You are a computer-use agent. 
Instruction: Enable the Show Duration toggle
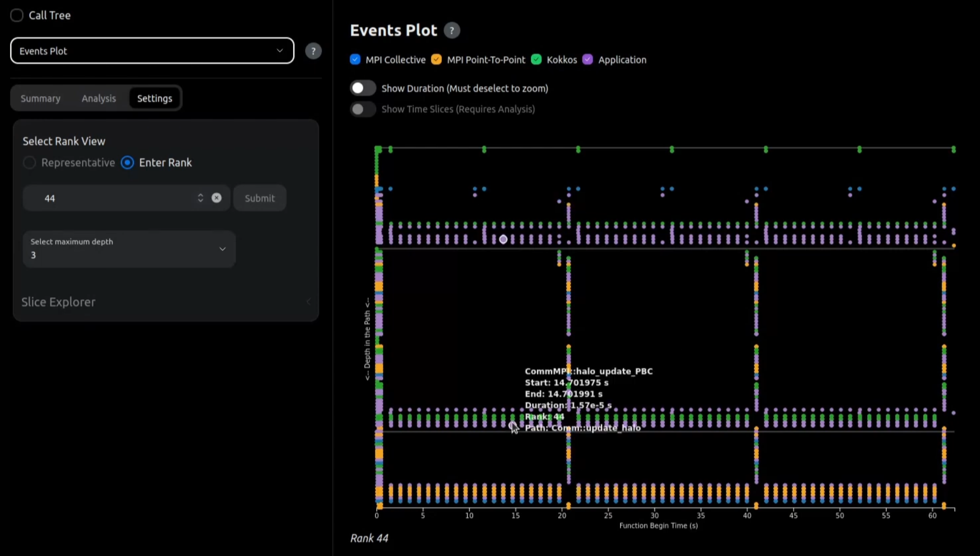pos(363,88)
